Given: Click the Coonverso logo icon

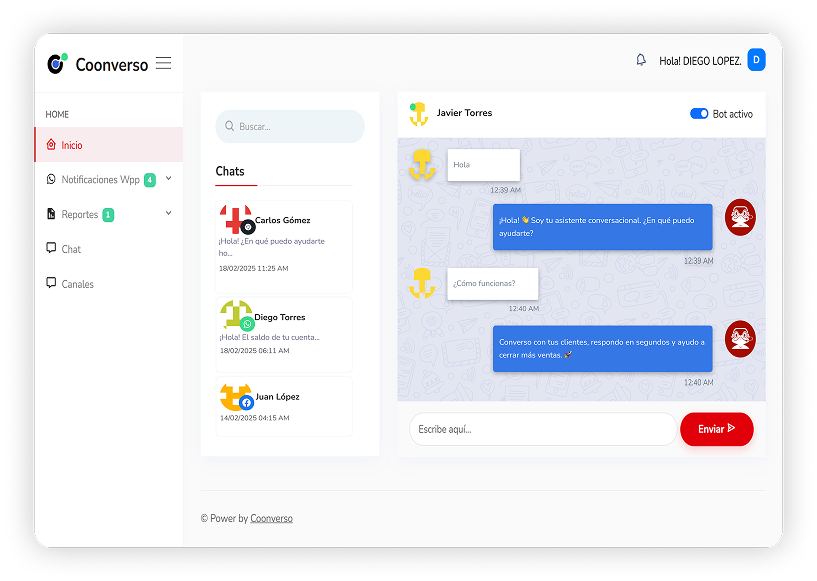Looking at the screenshot, I should click(x=57, y=63).
